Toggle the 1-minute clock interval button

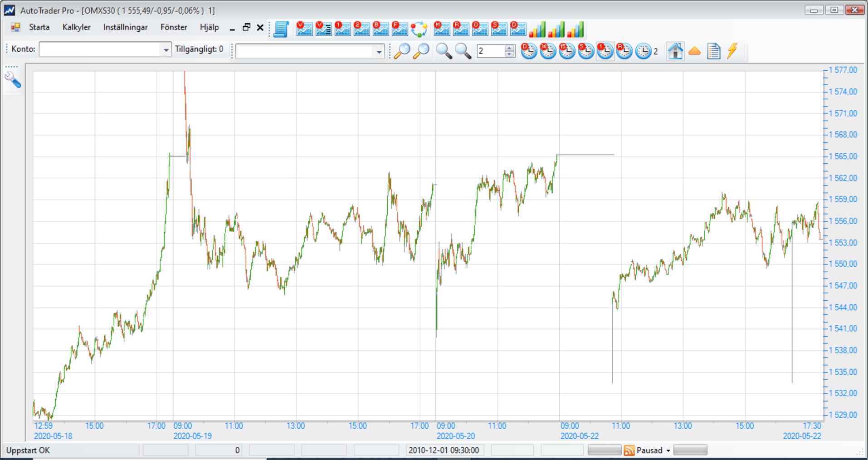605,51
